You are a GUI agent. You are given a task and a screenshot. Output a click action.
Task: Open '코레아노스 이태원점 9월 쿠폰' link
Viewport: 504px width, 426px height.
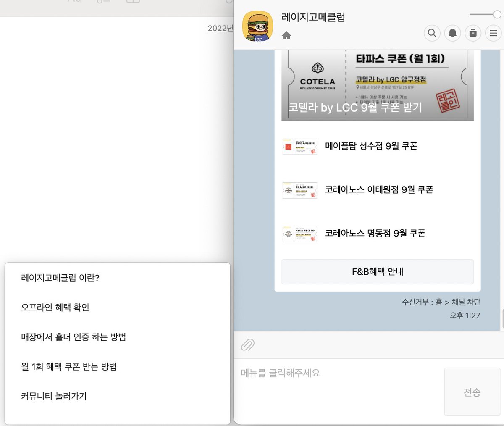tap(379, 189)
